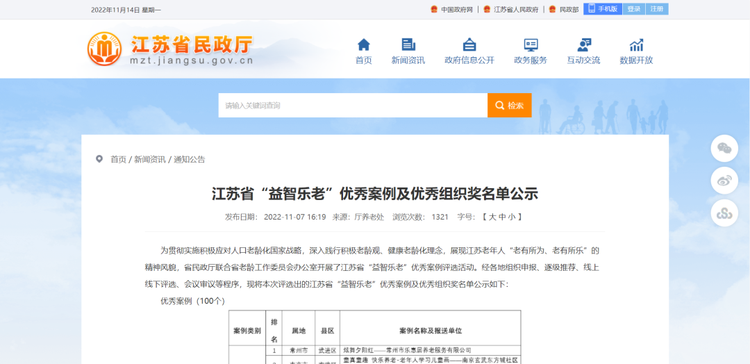750x364 pixels.
Task: Click the emblem icon beside 江苏省人民政府
Action: click(487, 9)
